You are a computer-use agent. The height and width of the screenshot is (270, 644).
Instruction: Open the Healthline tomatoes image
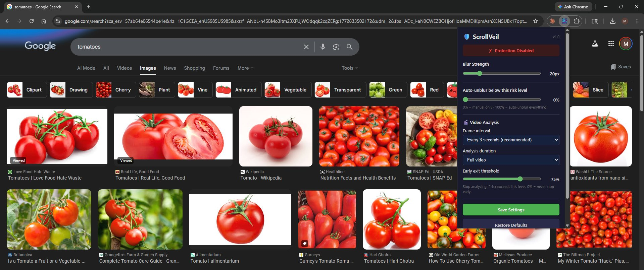point(359,136)
